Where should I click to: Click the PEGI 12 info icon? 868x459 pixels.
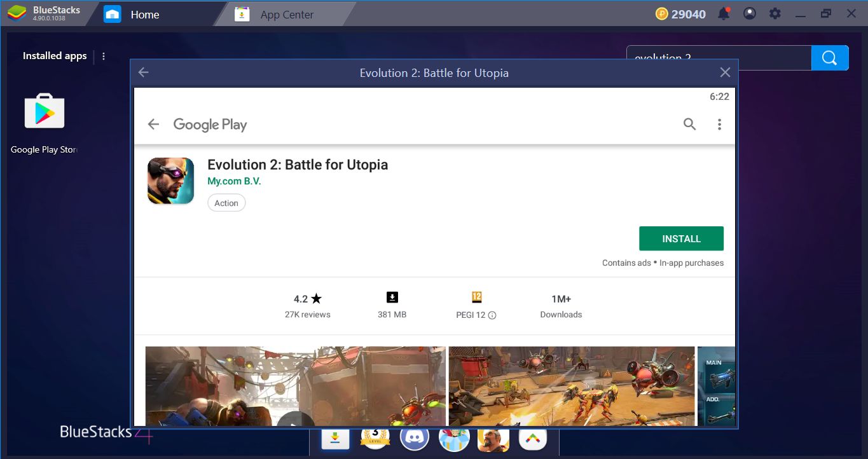[x=492, y=315]
